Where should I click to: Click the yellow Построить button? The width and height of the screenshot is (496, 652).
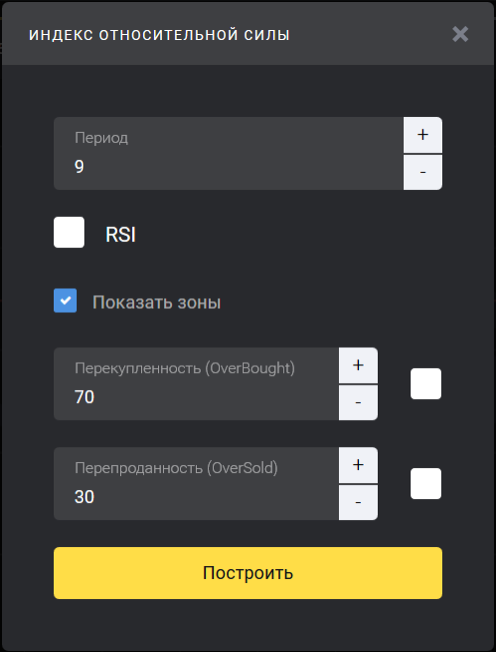click(248, 573)
